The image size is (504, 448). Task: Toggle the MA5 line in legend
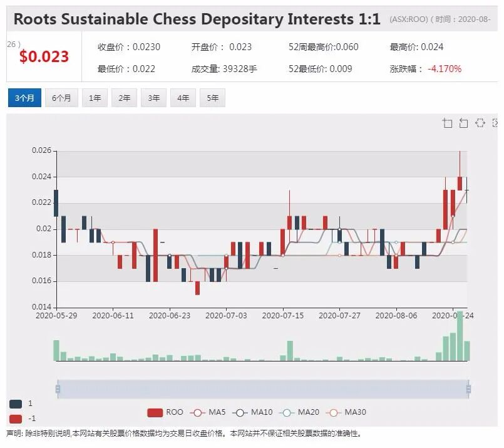point(208,412)
